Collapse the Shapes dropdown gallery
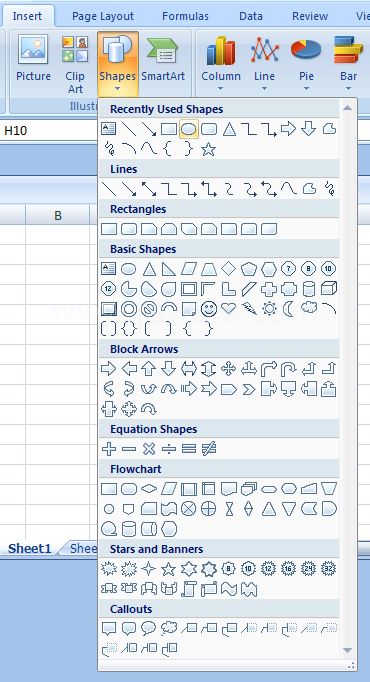Screen dimensions: 370x682 (x=118, y=64)
